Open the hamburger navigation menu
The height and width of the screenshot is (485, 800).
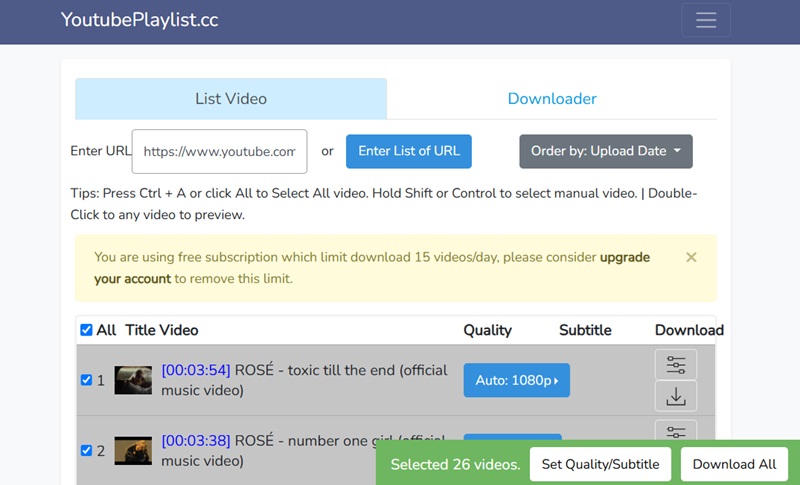[x=706, y=20]
